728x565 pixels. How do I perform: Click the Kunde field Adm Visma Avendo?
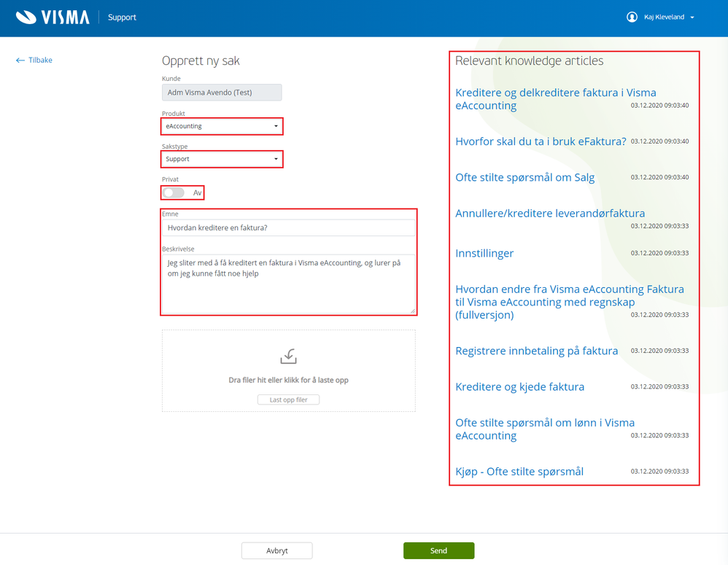tap(222, 93)
